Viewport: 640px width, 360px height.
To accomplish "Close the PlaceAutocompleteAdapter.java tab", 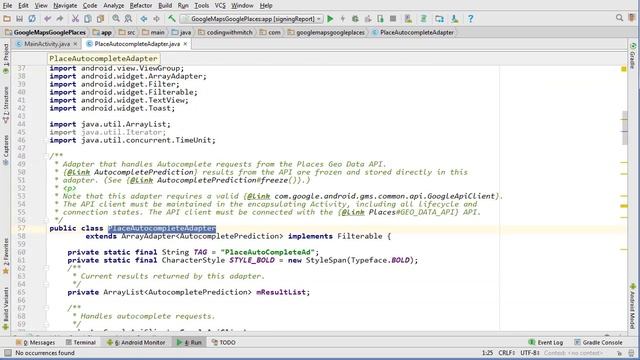I will pos(185,44).
